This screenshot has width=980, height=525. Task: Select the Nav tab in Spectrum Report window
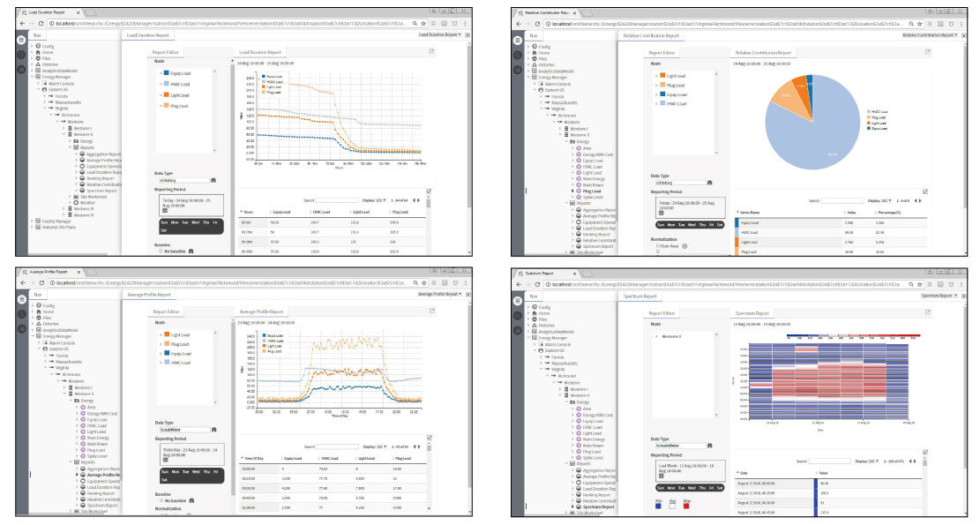click(x=533, y=296)
